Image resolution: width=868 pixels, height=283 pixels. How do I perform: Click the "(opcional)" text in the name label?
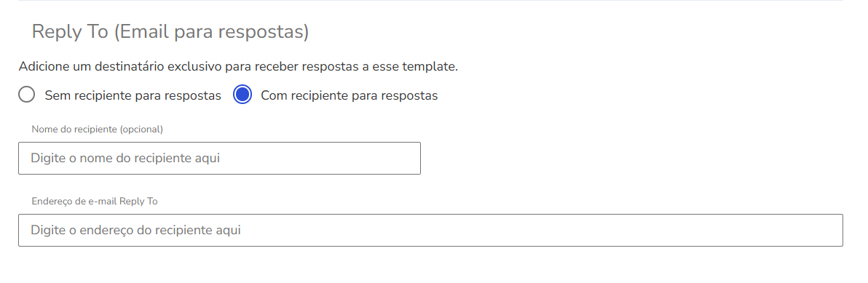pos(141,129)
